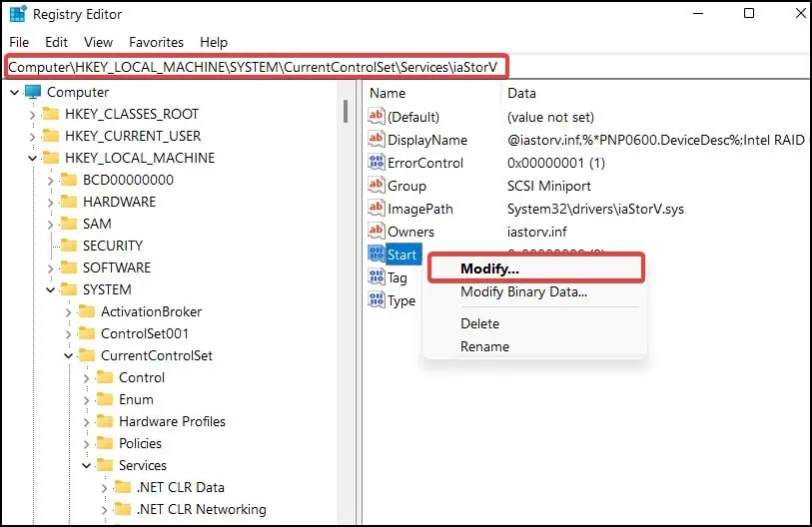
Task: Click the binary icon next to Tag
Action: tap(377, 276)
